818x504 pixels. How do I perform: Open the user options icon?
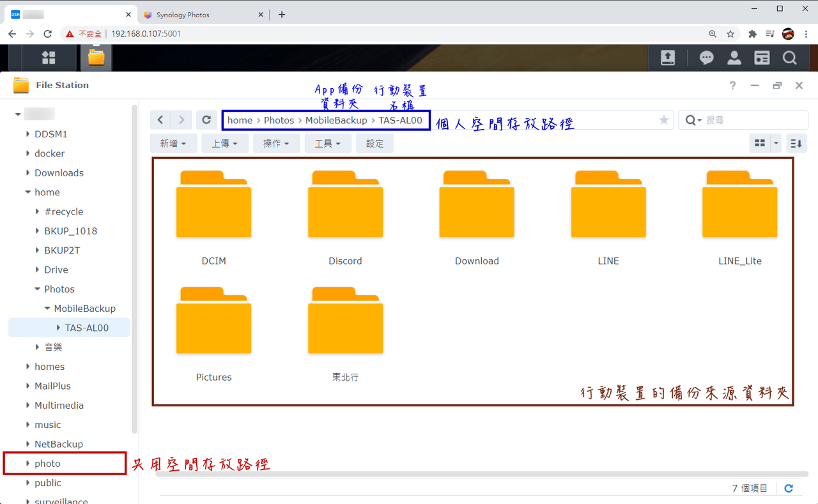click(x=734, y=58)
